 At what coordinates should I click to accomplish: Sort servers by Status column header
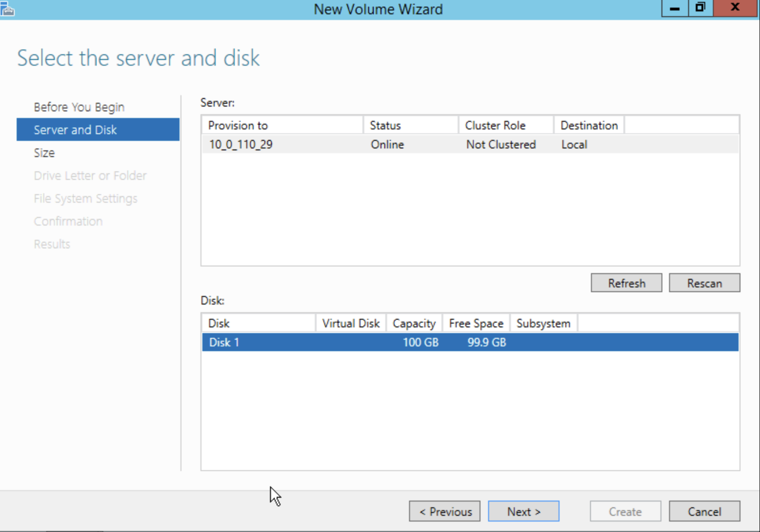385,126
